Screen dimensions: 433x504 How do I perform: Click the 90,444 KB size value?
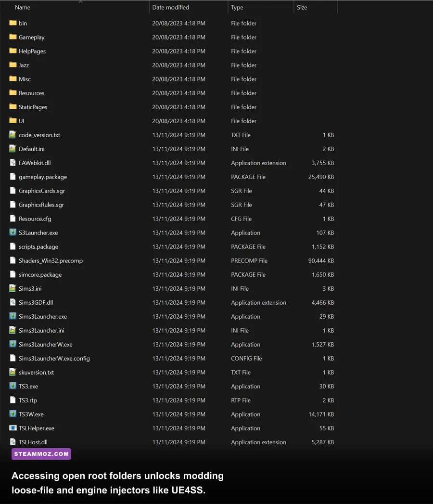tap(321, 261)
